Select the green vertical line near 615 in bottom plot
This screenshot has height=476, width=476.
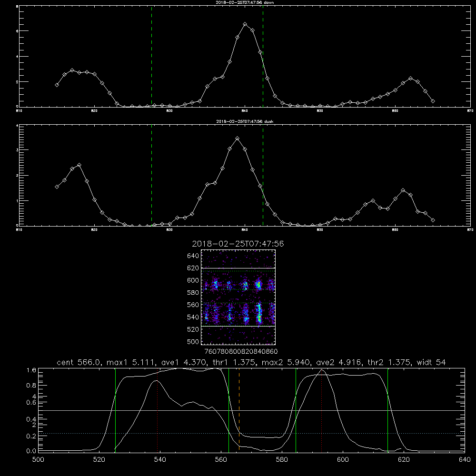[x=387, y=410]
